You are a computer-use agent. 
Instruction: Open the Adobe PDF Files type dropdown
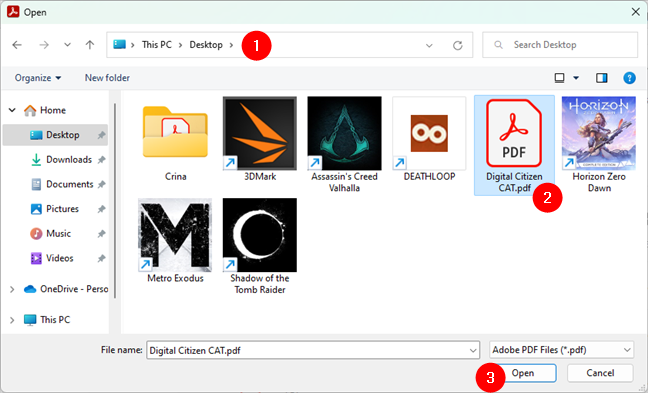[x=561, y=350]
